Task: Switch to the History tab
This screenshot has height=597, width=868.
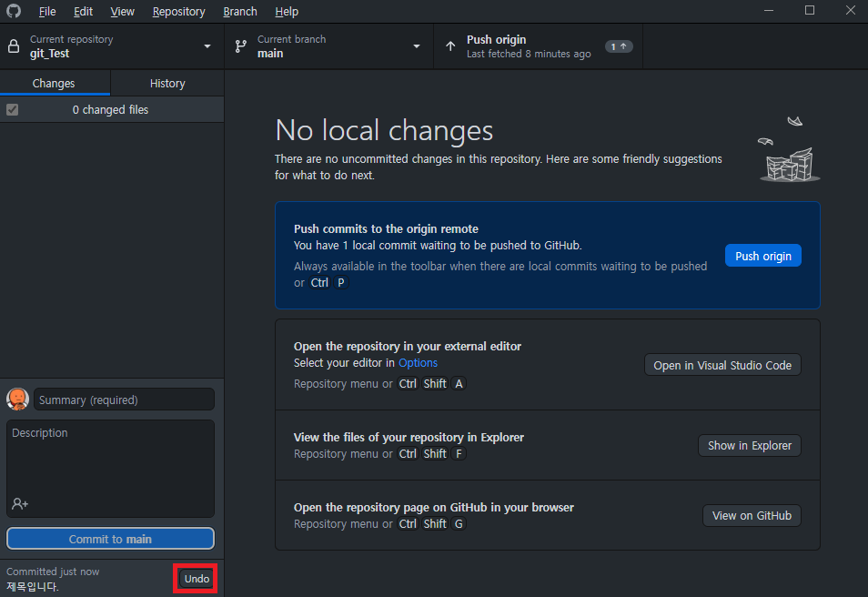Action: click(x=167, y=83)
